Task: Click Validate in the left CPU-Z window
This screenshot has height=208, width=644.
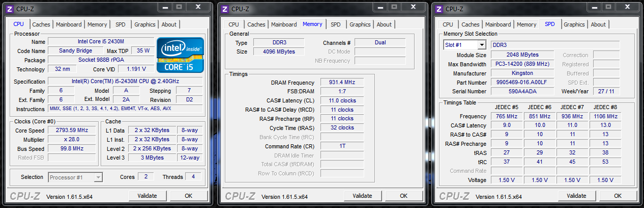Action: [x=148, y=196]
